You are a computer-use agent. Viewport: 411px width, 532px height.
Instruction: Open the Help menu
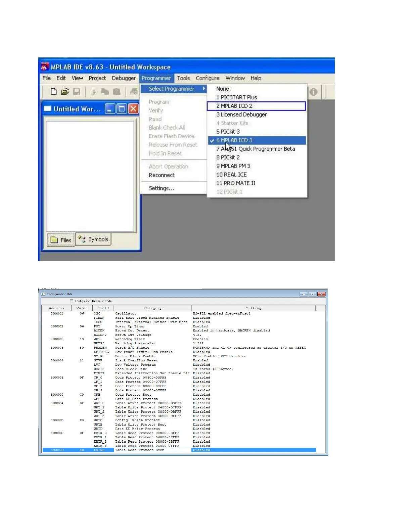[x=256, y=78]
